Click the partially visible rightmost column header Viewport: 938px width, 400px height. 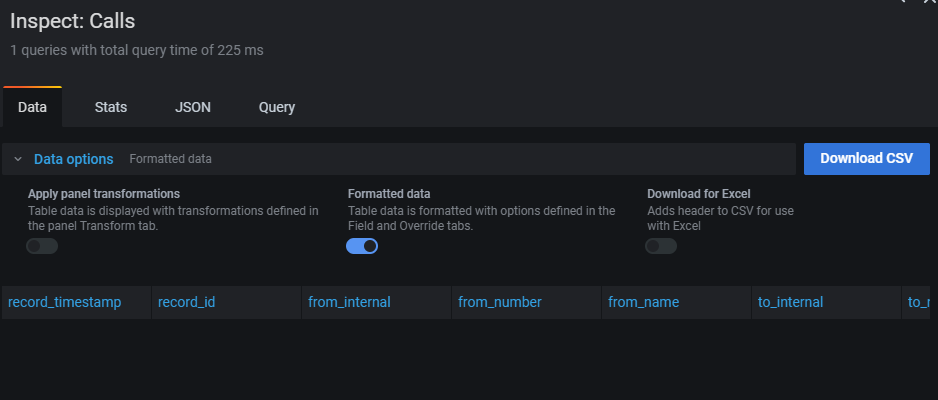(x=919, y=302)
